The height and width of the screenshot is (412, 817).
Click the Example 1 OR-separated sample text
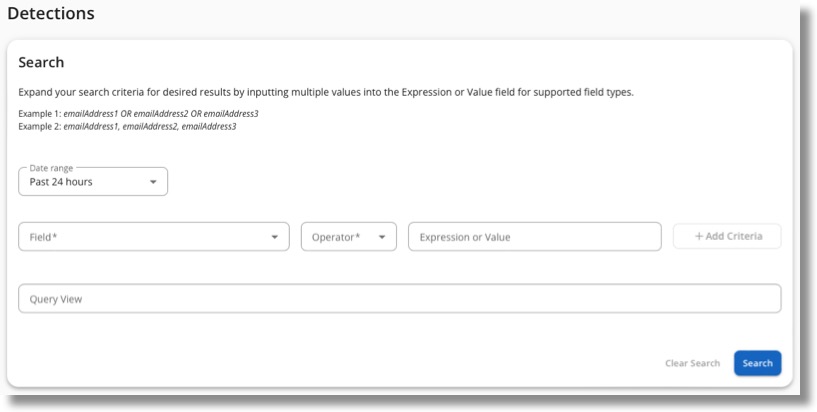[160, 113]
